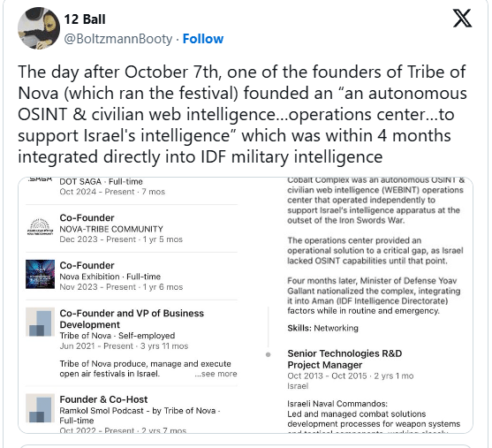492x448 pixels.
Task: Open the embedded LinkedIn screenshot image
Action: [246, 305]
